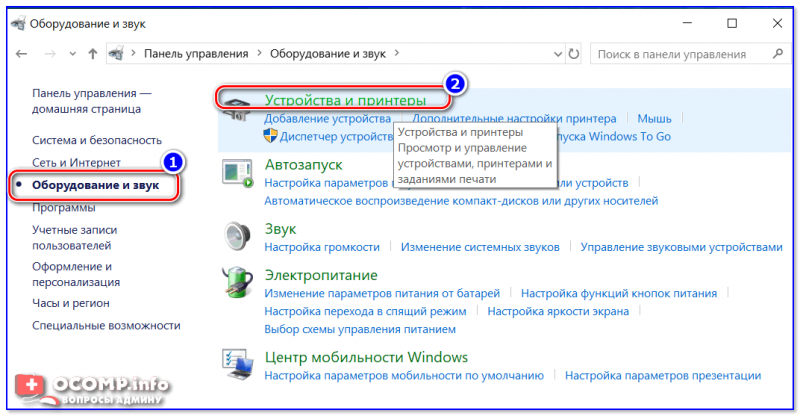Maximize the Оборудование и звук window
Screen dimensions: 800x416
[732, 23]
